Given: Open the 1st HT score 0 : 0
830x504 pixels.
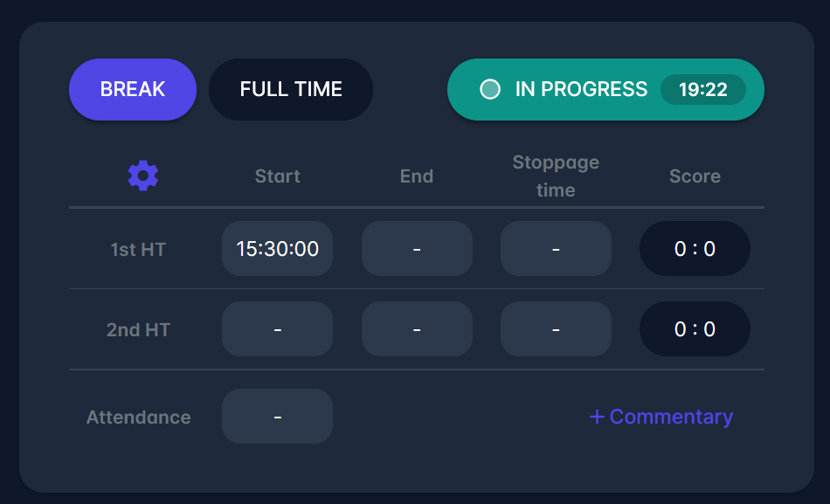Looking at the screenshot, I should click(x=695, y=249).
